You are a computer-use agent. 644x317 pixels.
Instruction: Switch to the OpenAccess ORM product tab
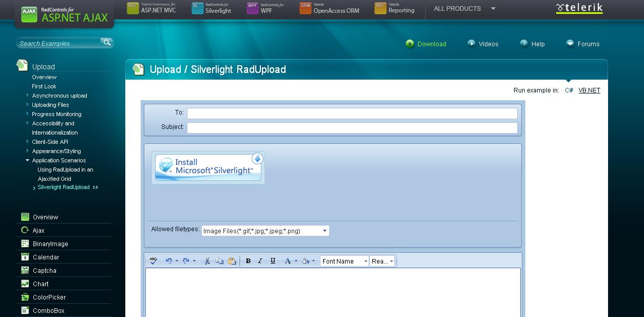330,8
